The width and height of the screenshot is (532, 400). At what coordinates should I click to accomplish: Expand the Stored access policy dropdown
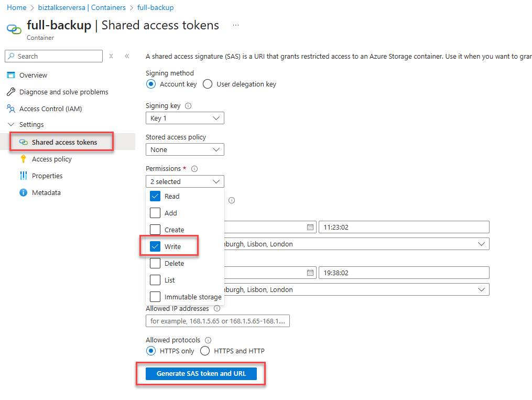(184, 150)
